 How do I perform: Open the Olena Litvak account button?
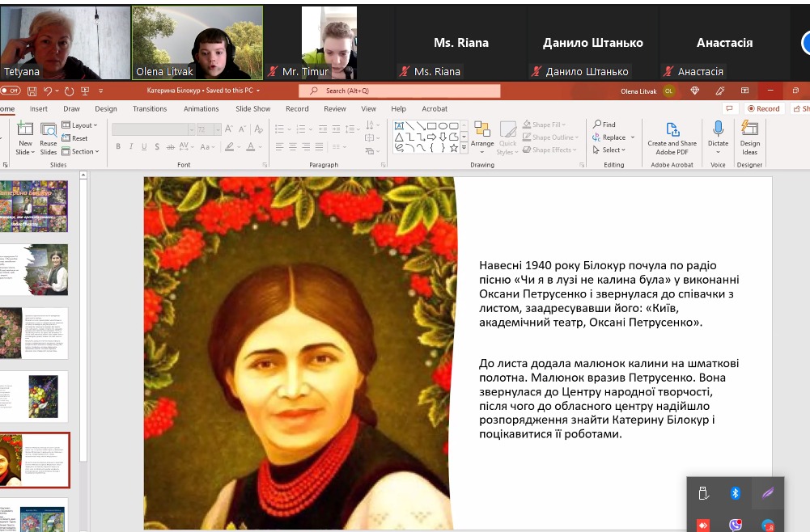click(x=648, y=91)
